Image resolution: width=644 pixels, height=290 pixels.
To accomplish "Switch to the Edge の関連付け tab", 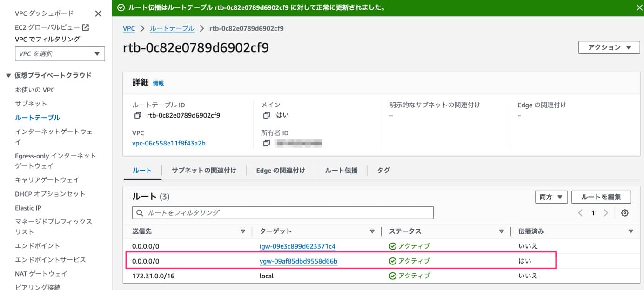I will [281, 171].
